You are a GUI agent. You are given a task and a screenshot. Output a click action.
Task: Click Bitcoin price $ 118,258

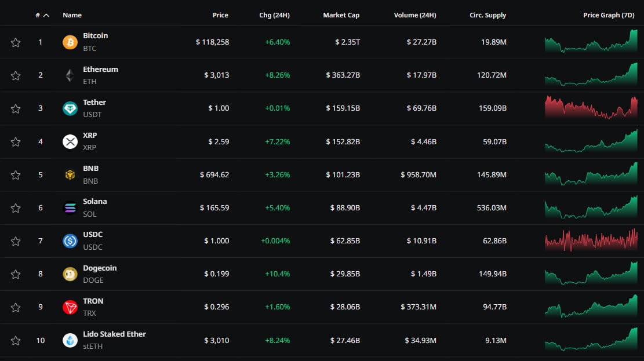point(212,42)
